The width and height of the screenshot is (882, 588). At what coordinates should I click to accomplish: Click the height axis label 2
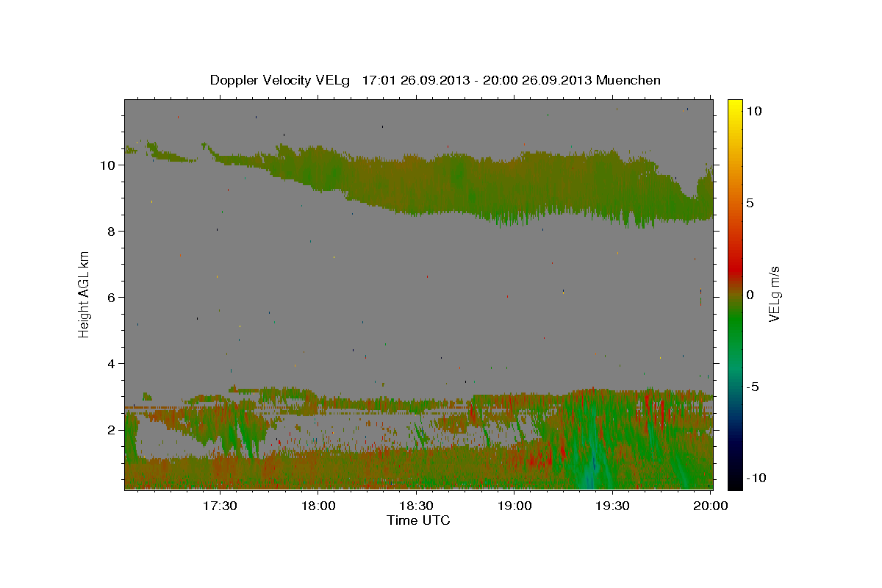pos(112,430)
